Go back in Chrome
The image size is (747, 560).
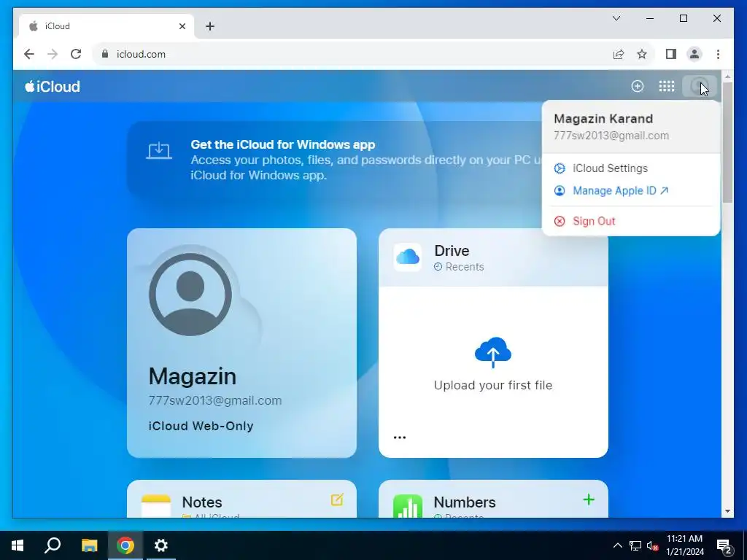pyautogui.click(x=29, y=54)
